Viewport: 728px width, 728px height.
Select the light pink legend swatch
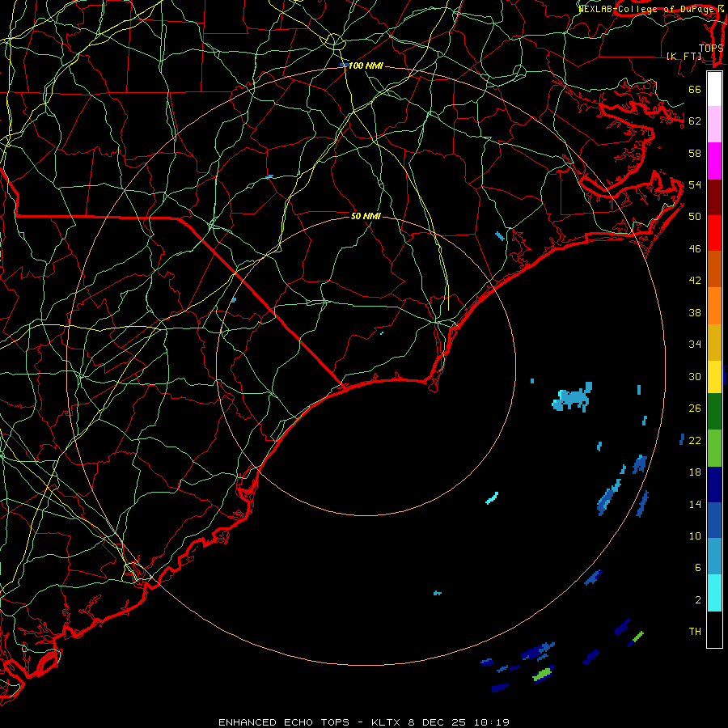pos(714,125)
